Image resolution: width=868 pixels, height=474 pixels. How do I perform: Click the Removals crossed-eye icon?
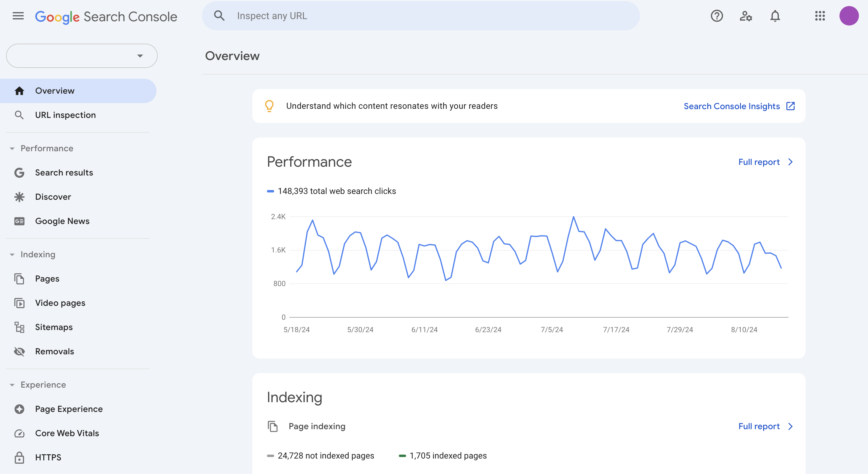(19, 352)
